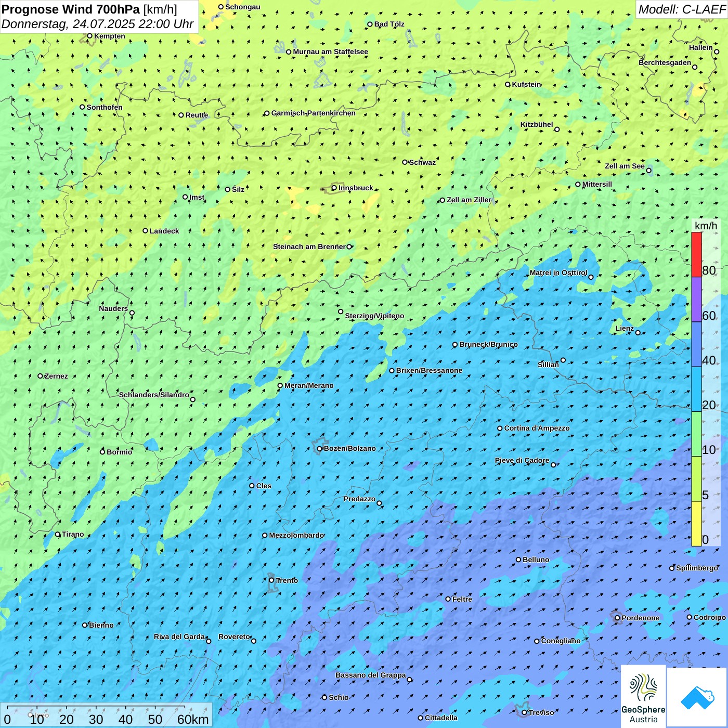Click the Cortina d'Ampezzo location dot
The width and height of the screenshot is (728, 728).
coord(500,428)
